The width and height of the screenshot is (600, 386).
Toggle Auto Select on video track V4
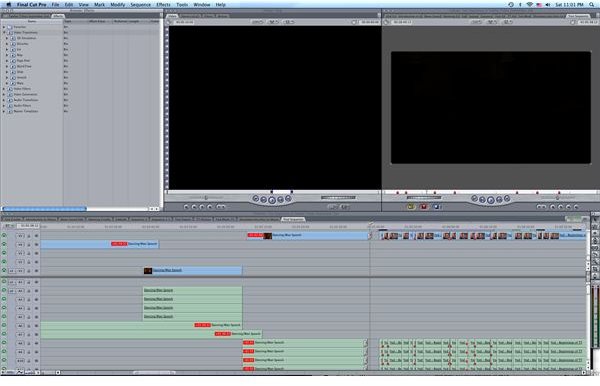(36, 244)
